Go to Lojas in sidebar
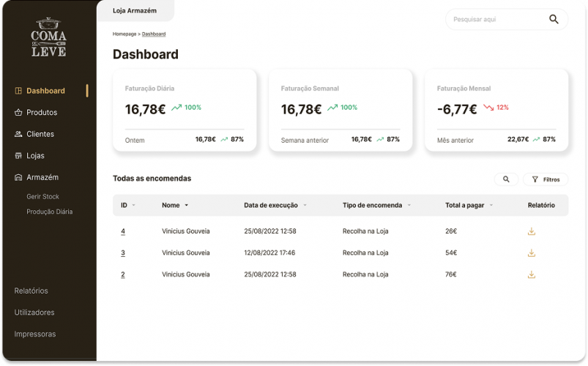Screen dimensions: 588x366 point(35,156)
